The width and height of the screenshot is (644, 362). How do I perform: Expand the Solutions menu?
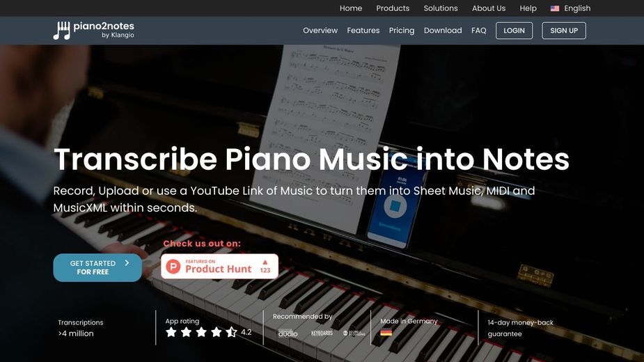click(440, 8)
